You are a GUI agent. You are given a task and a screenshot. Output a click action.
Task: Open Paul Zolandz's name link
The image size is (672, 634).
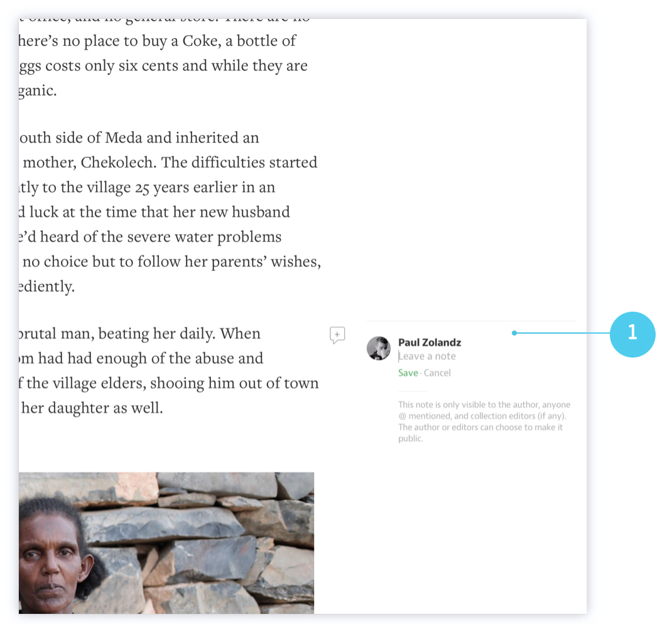click(x=430, y=342)
